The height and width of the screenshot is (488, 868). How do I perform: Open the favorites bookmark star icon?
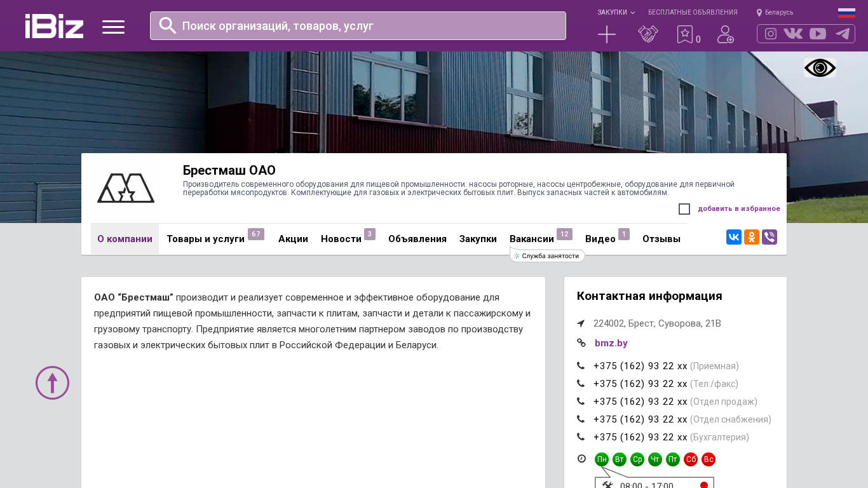(x=684, y=34)
